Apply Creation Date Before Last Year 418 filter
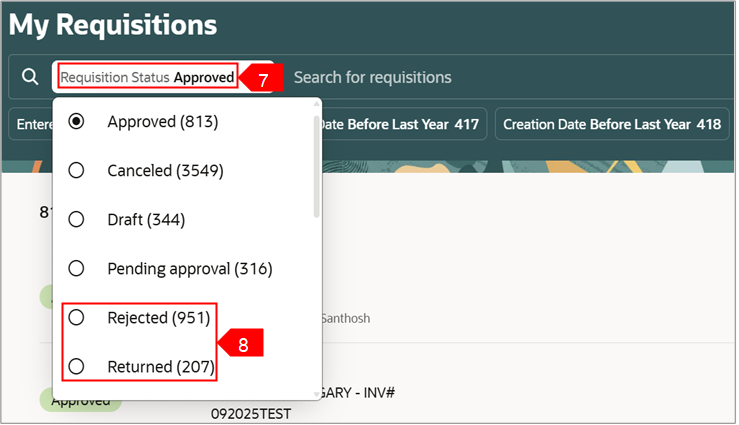 coord(611,125)
